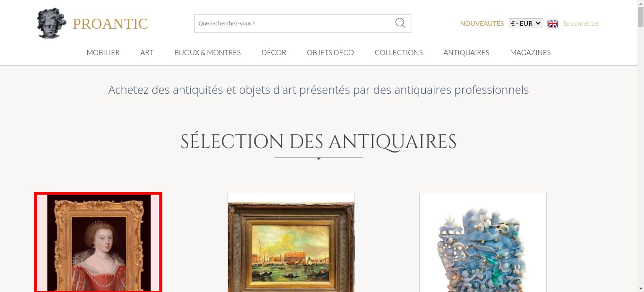Go to the Antiquaires section
Screen dimensions: 644x292
466,52
